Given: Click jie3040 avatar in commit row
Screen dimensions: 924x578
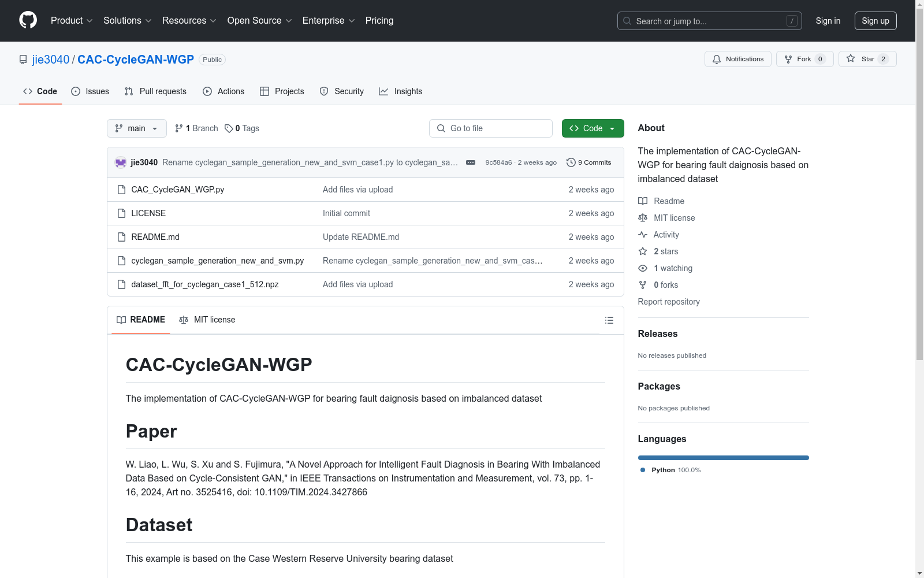Looking at the screenshot, I should pos(121,162).
